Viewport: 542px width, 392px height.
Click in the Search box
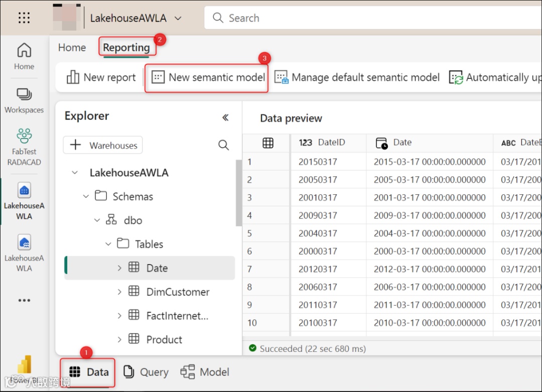pos(371,18)
